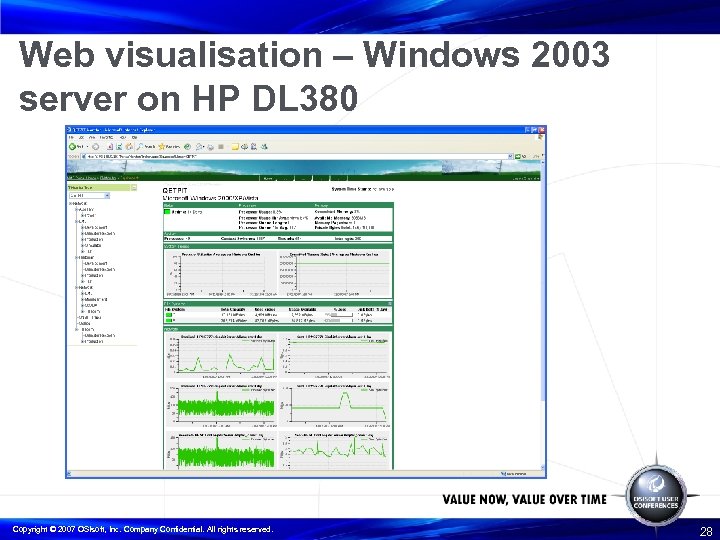Click the green status indicator in the first panel
Image resolution: width=720 pixels, height=540 pixels.
(x=167, y=212)
